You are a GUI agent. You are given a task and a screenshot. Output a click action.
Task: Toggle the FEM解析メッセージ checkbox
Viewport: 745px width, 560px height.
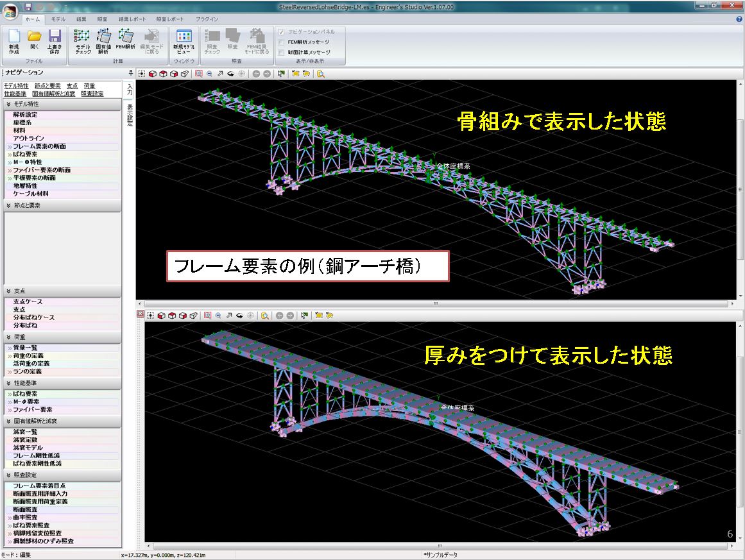[281, 42]
